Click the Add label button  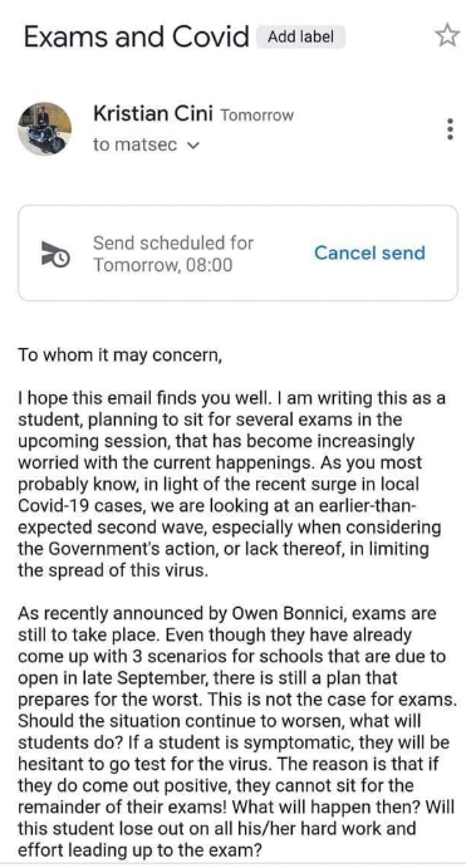point(301,37)
